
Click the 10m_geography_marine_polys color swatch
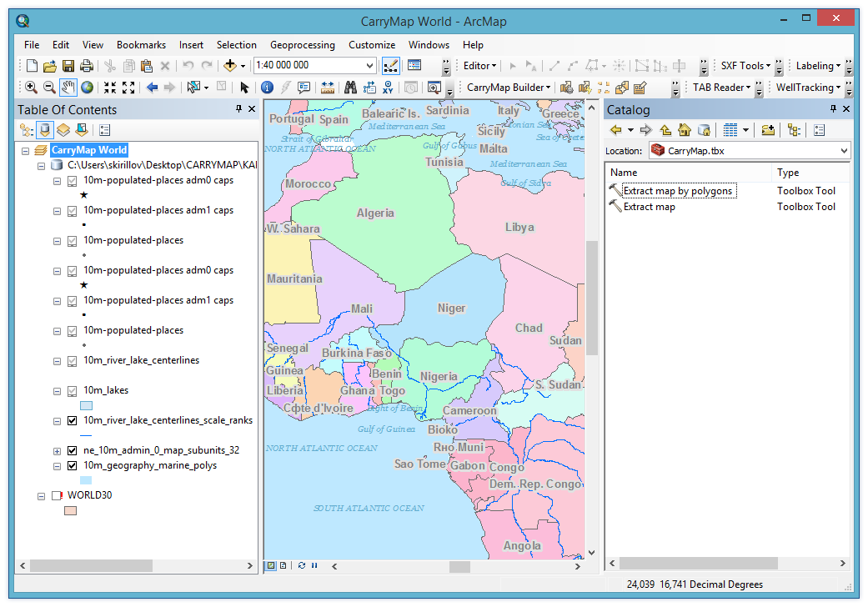(x=86, y=480)
